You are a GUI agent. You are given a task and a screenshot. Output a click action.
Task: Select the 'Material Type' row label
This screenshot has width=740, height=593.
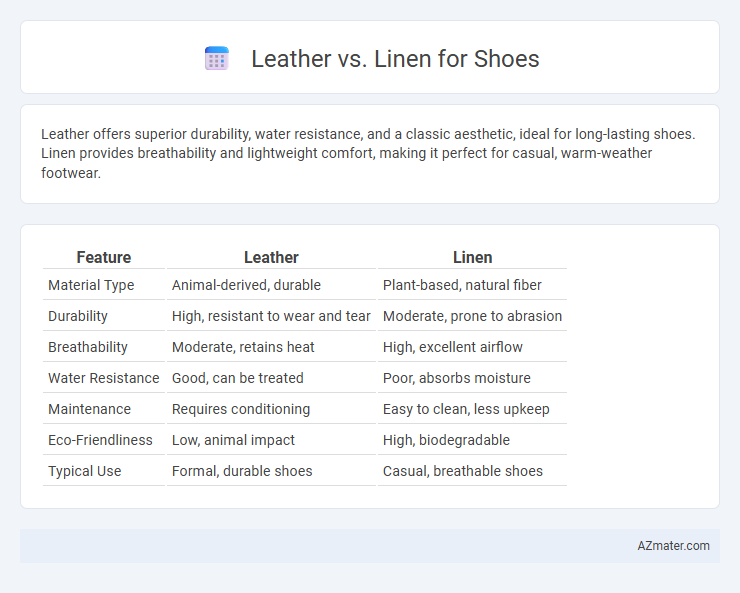pyautogui.click(x=91, y=285)
